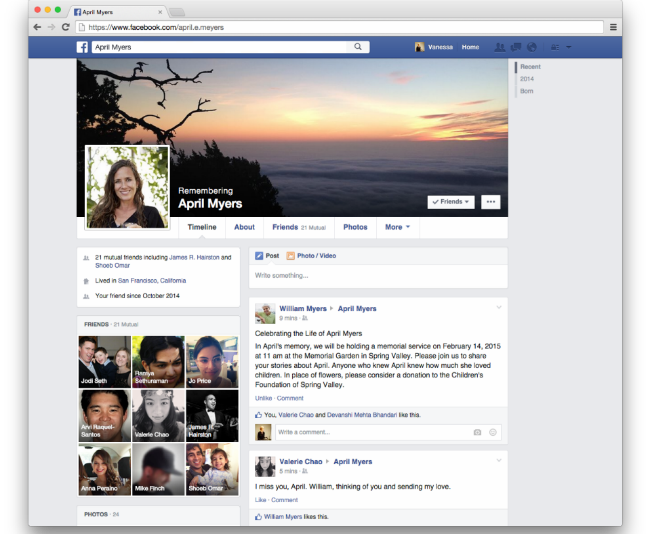Jump to 2014 in the timeline navigator
This screenshot has width=650, height=534.
(527, 78)
